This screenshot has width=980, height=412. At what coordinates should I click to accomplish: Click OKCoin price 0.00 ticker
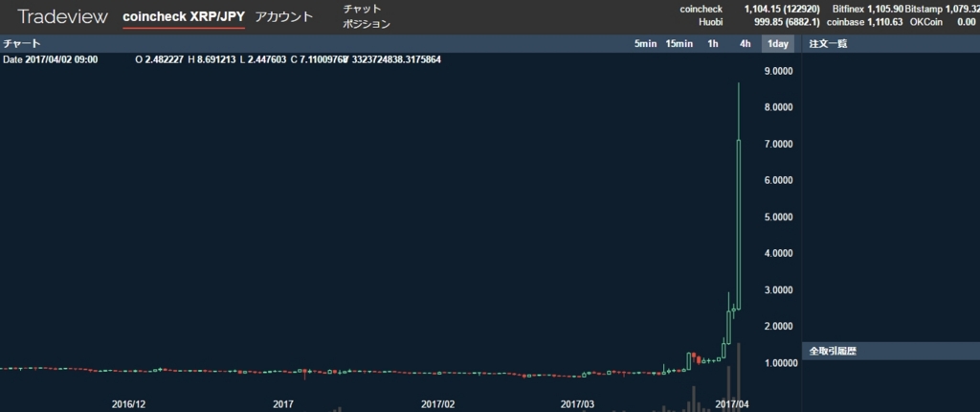(x=967, y=23)
